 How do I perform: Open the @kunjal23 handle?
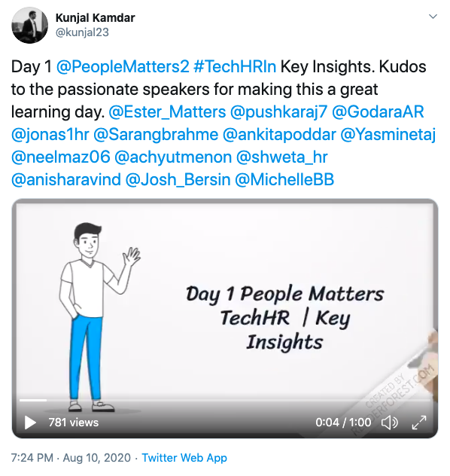(82, 32)
